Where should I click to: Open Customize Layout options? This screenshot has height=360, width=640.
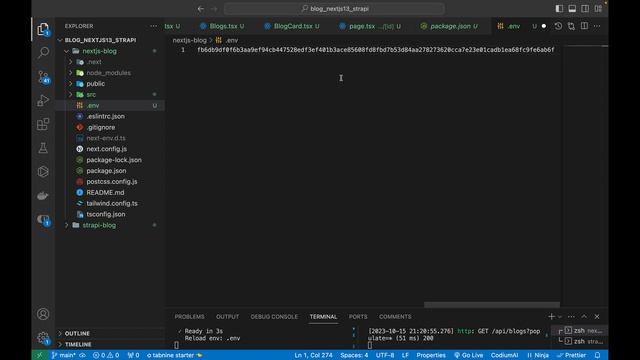[598, 9]
